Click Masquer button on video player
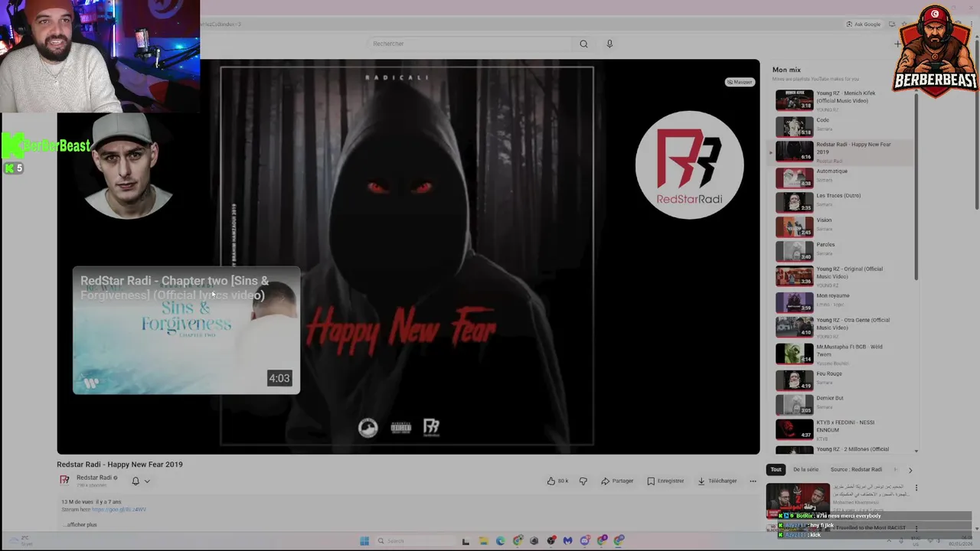This screenshot has height=551, width=980. click(740, 82)
